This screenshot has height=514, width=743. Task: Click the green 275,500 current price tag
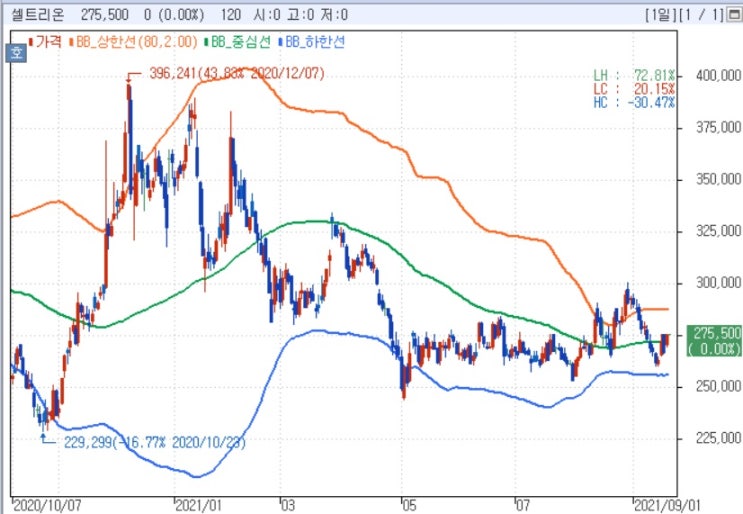pyautogui.click(x=714, y=341)
